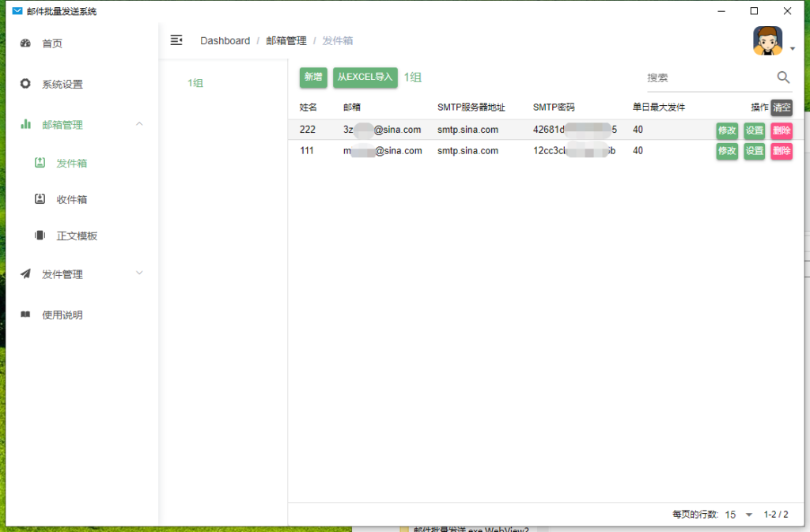Click the 从EXCEL导入 button

(365, 77)
